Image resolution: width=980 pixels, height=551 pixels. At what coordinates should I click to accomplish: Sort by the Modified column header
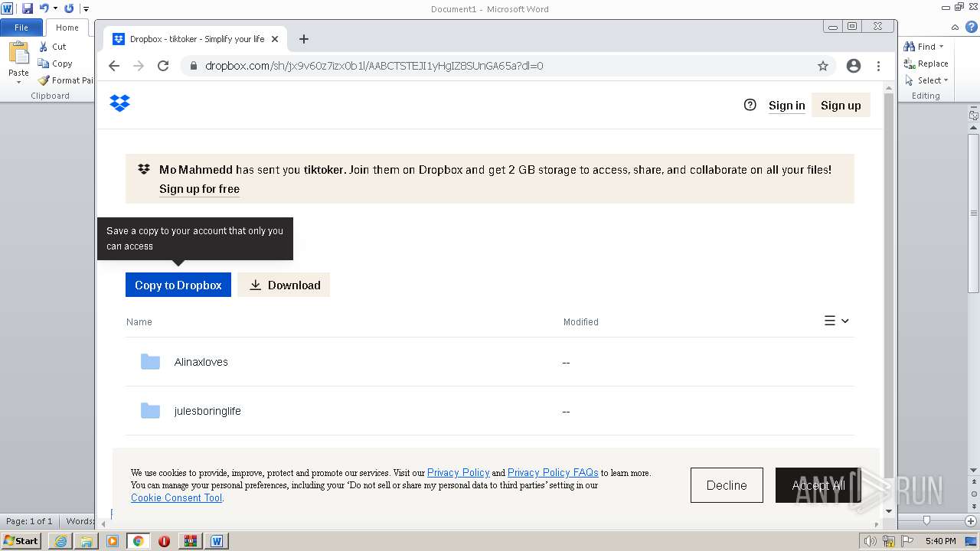pyautogui.click(x=581, y=322)
